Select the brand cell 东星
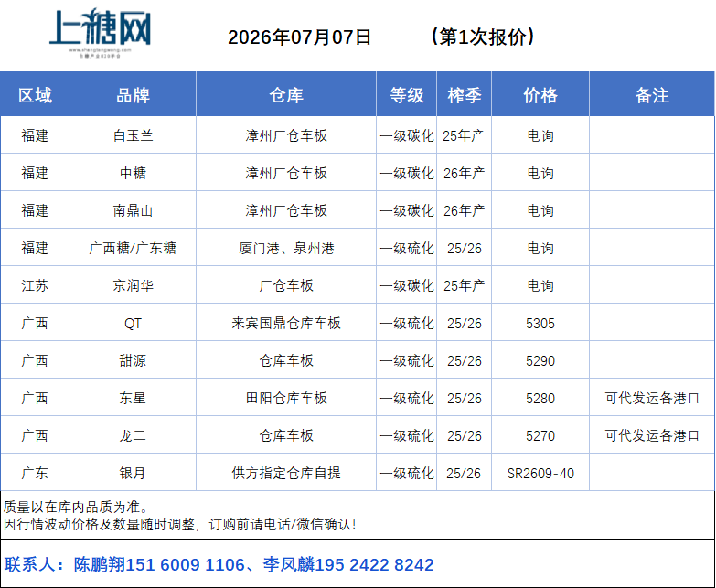Viewport: 716px width, 588px height. click(133, 398)
